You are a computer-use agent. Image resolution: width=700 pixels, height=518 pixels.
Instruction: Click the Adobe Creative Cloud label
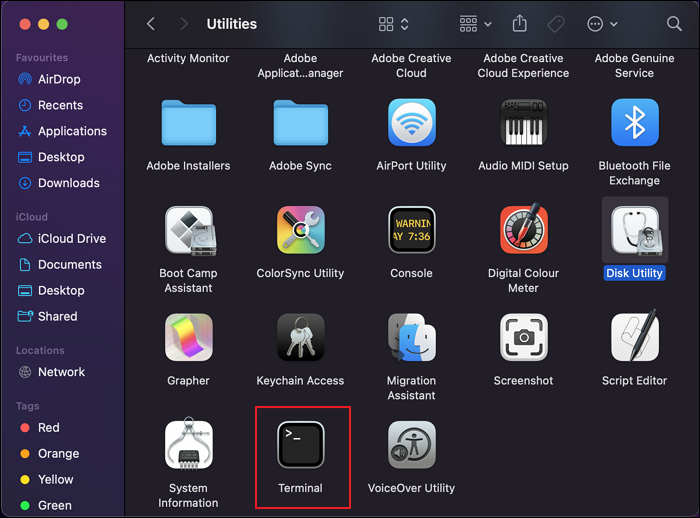412,66
